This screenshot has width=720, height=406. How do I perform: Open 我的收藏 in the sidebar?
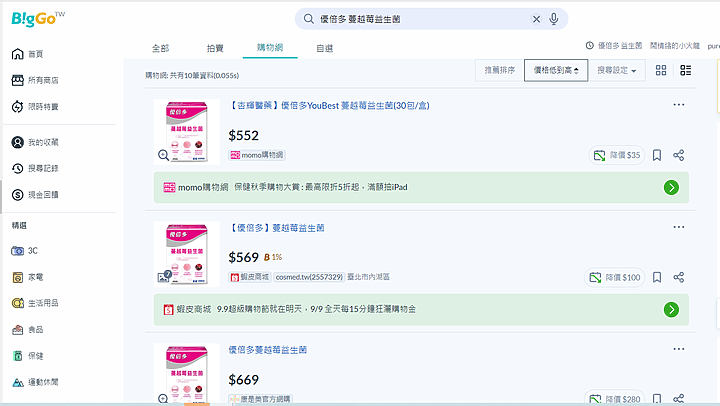35,142
